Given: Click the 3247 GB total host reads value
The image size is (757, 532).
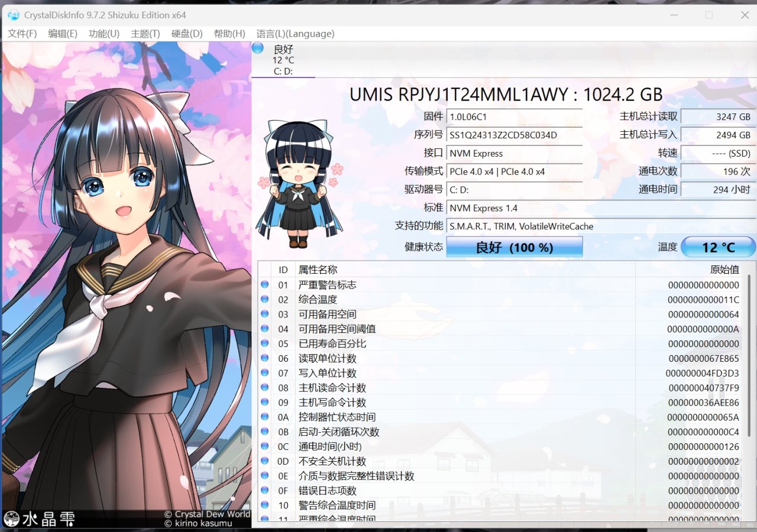Looking at the screenshot, I should 719,116.
